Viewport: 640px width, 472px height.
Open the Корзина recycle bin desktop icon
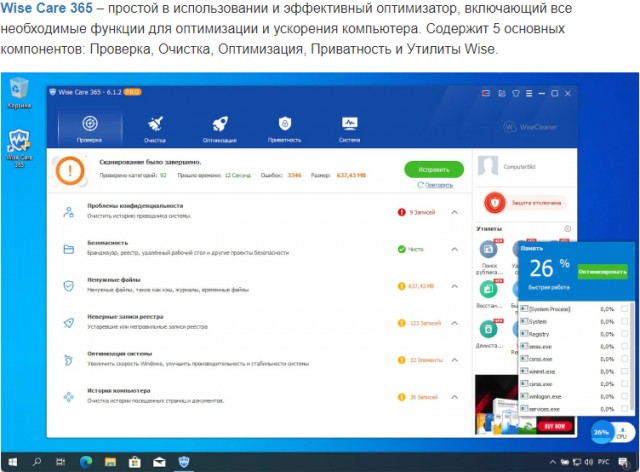click(x=19, y=93)
